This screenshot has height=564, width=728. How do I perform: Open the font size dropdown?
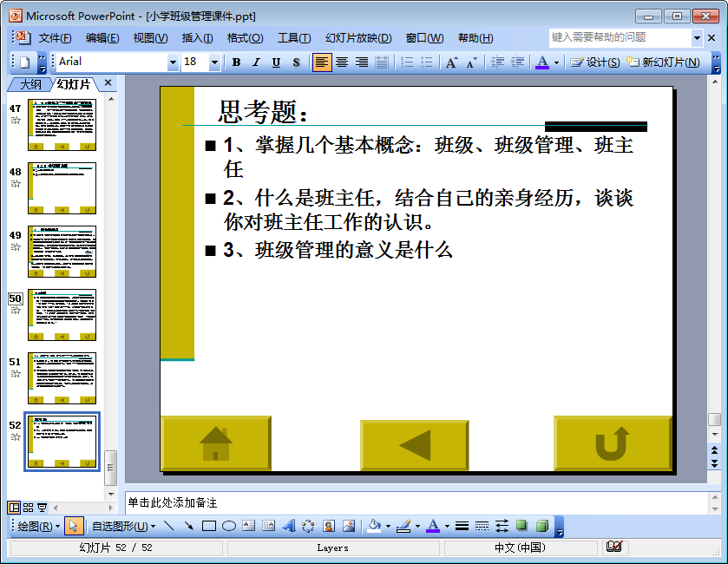tap(214, 62)
